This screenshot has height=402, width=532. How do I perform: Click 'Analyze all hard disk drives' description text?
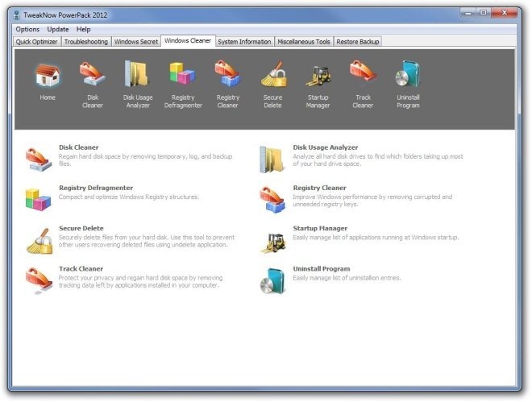(378, 160)
